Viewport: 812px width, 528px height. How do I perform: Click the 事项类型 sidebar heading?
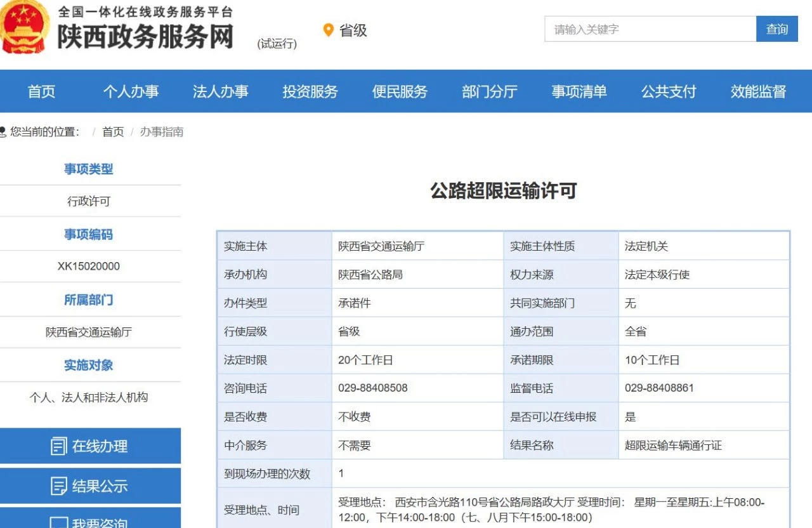tap(88, 169)
